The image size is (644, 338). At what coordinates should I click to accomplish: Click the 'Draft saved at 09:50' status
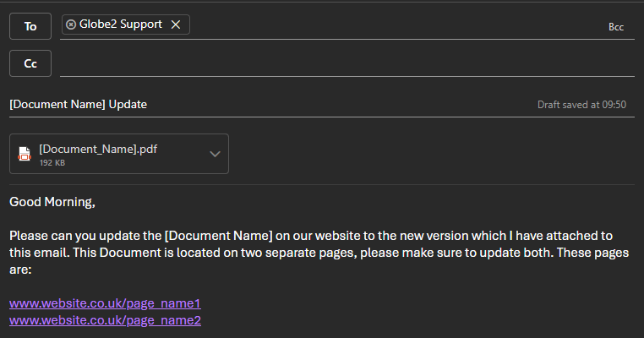[581, 105]
